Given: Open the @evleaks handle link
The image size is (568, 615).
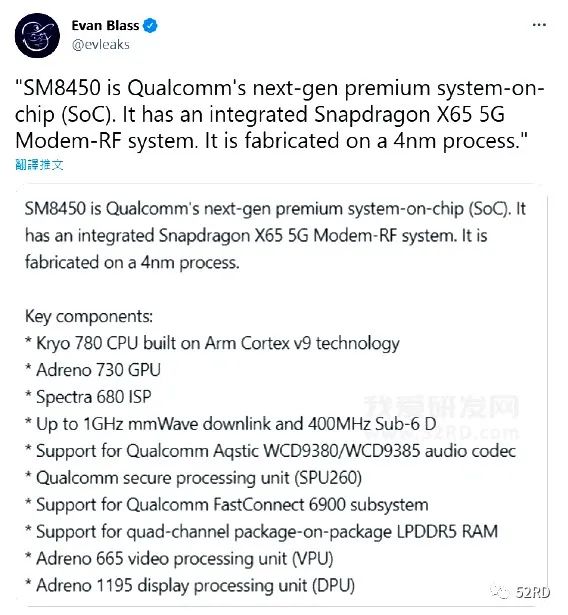Looking at the screenshot, I should click(100, 45).
